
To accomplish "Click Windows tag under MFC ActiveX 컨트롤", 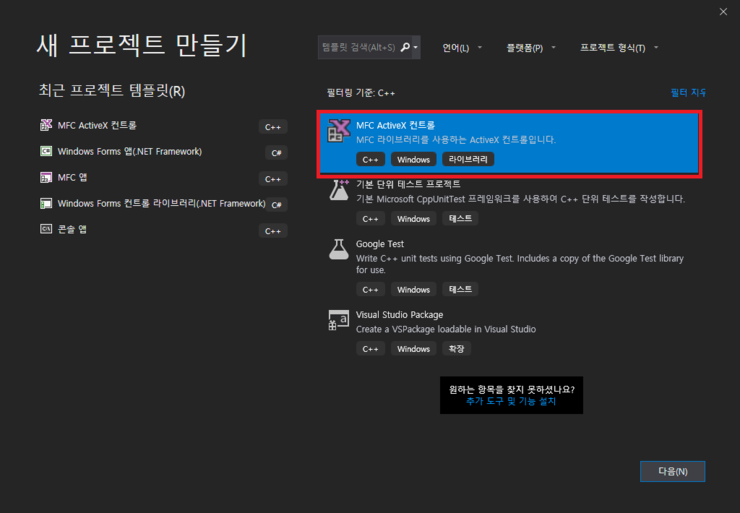I will point(413,160).
